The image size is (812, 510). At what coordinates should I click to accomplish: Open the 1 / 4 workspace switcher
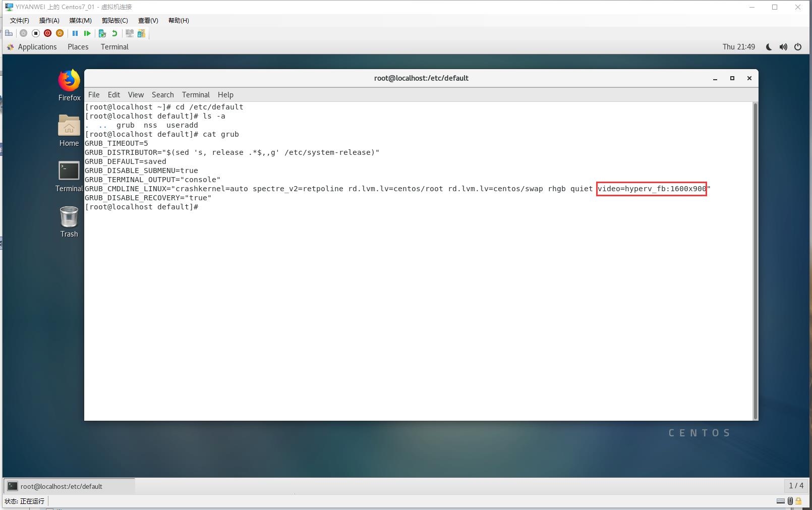click(x=796, y=486)
